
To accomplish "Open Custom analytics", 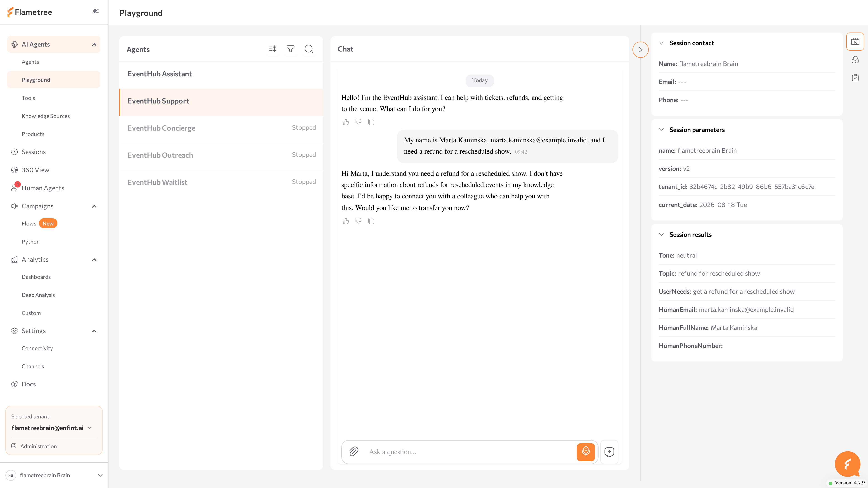I will click(x=31, y=313).
